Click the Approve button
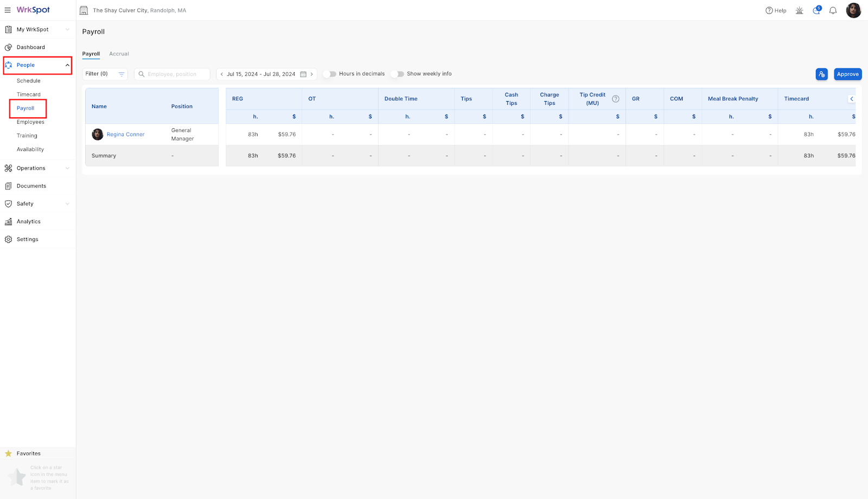The image size is (868, 499). pos(847,74)
